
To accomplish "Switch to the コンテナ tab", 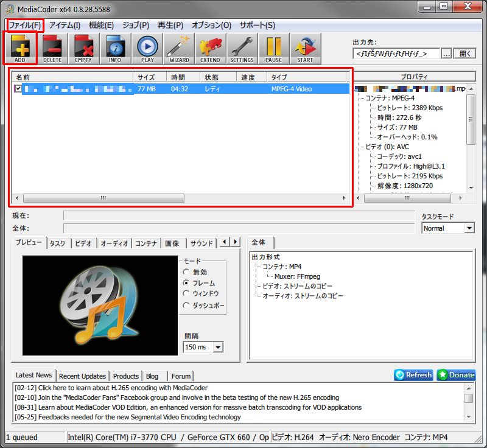I will tap(146, 243).
